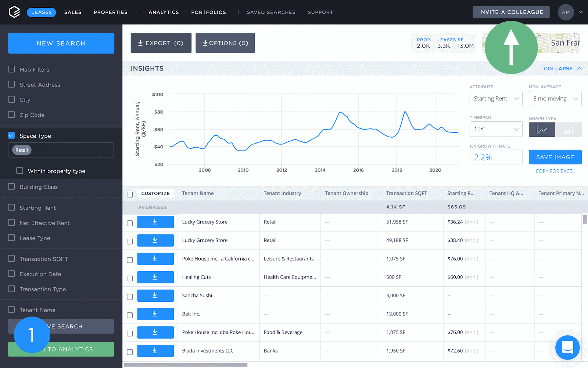This screenshot has height=368, width=588.
Task: Open the AM account avatar menu
Action: coord(566,12)
